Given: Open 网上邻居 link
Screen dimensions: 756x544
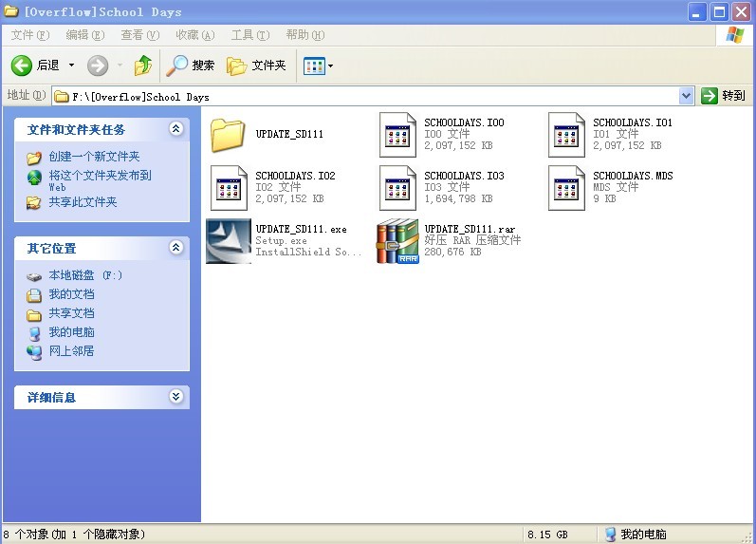Looking at the screenshot, I should point(71,351).
